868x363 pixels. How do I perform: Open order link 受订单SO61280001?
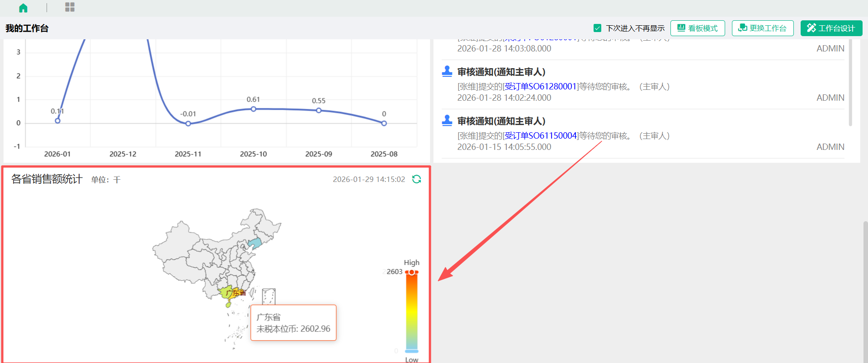[x=541, y=86]
